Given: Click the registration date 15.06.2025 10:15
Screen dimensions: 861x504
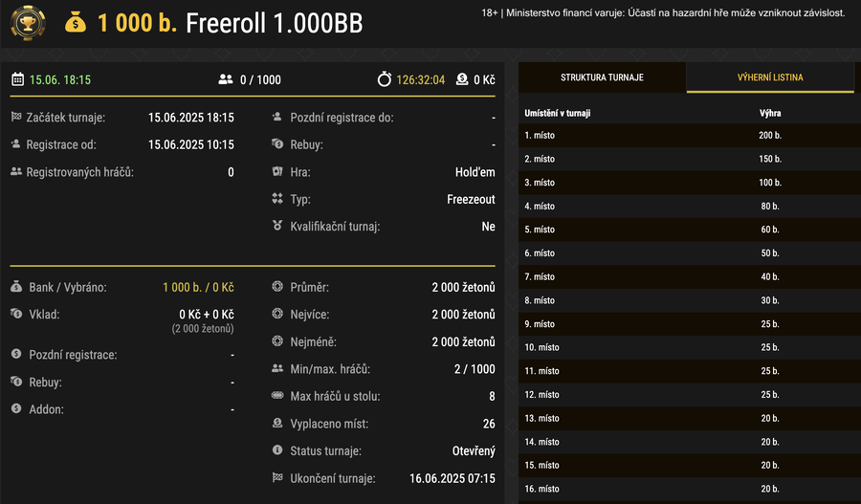Looking at the screenshot, I should pyautogui.click(x=191, y=145).
